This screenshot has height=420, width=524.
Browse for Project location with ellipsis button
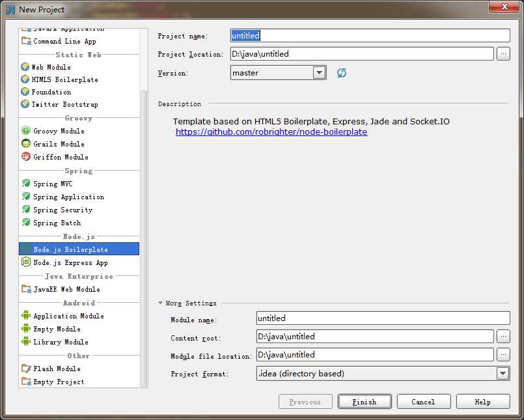(x=503, y=53)
